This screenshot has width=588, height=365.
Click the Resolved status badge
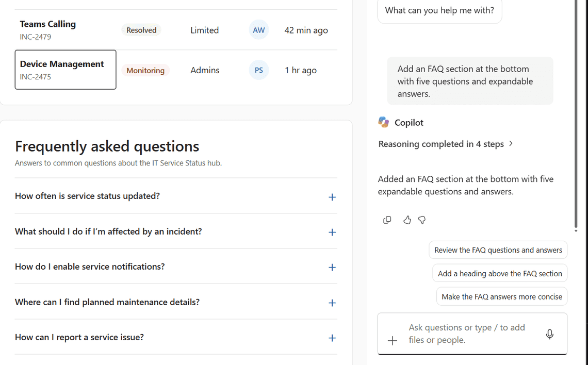click(x=141, y=30)
